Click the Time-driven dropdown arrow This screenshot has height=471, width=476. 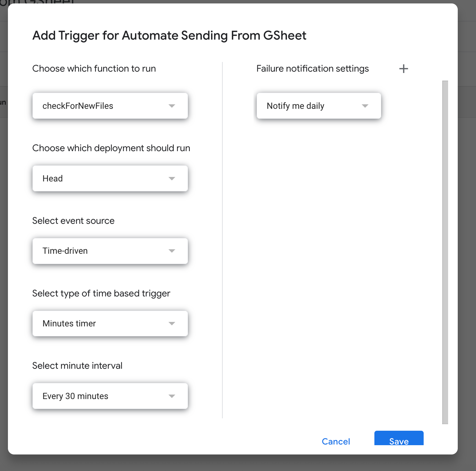tap(172, 251)
